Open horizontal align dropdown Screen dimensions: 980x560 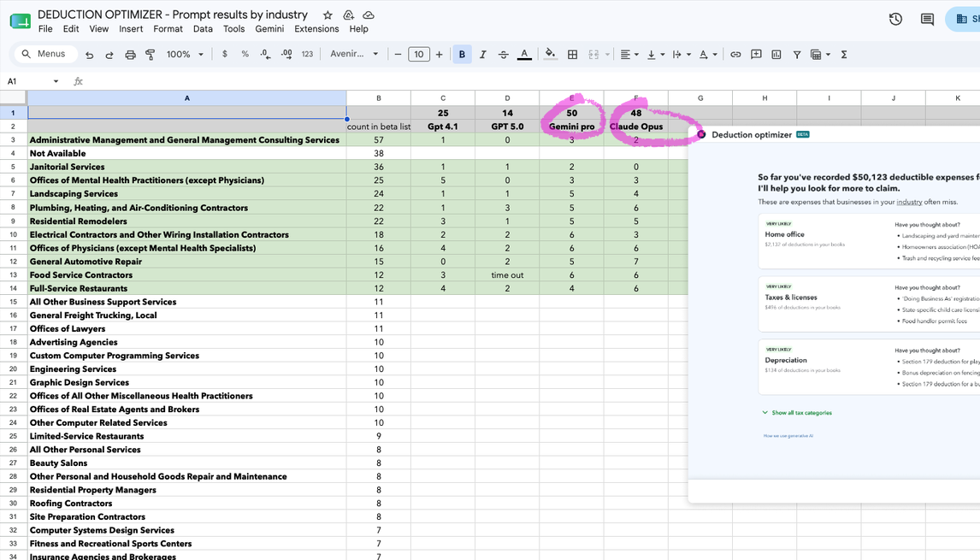coord(629,55)
